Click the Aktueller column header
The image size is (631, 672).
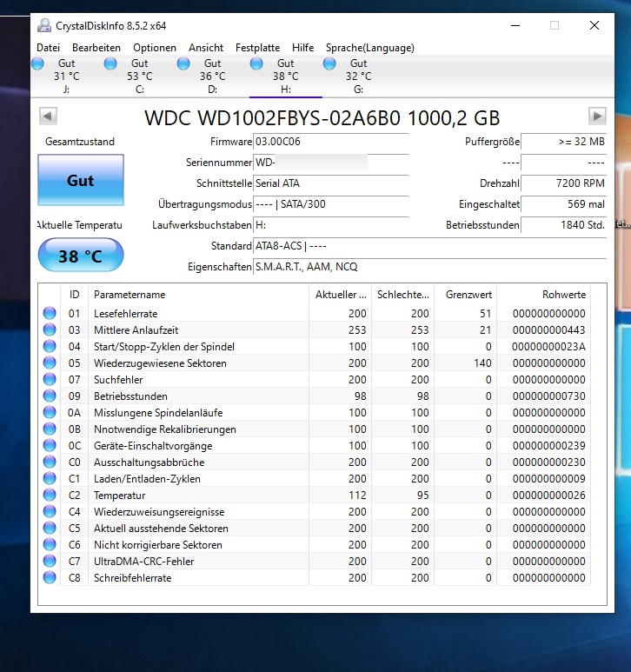tap(340, 295)
